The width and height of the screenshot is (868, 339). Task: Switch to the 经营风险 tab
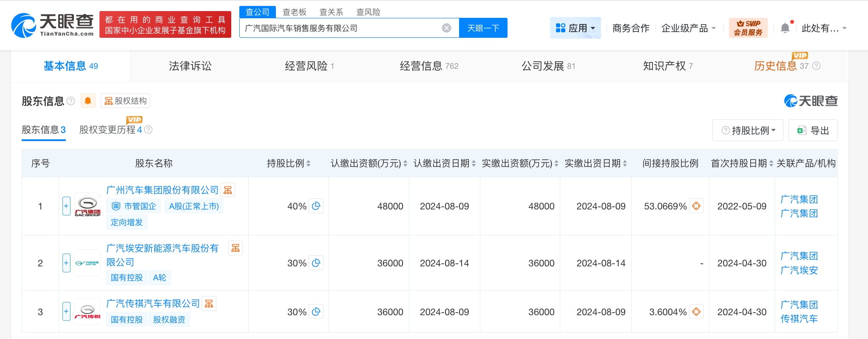click(309, 66)
